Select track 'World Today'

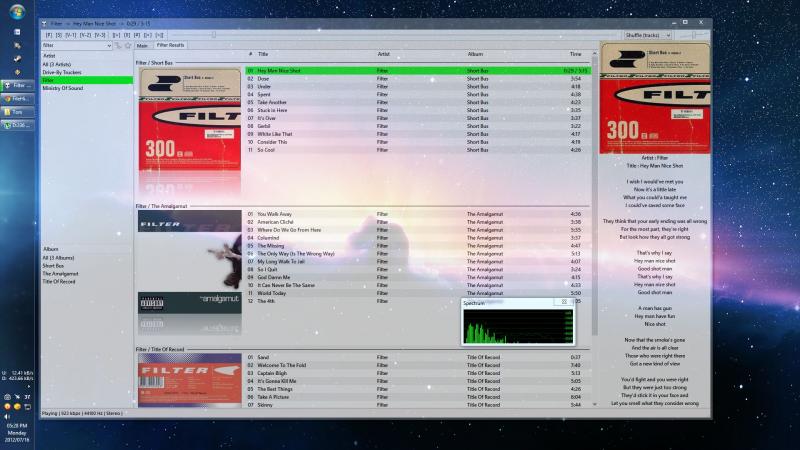pos(417,293)
